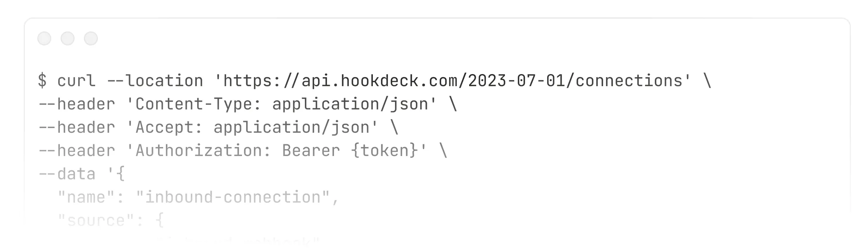The image size is (868, 248).
Task: Click the $ shell prompt symbol
Action: click(42, 81)
